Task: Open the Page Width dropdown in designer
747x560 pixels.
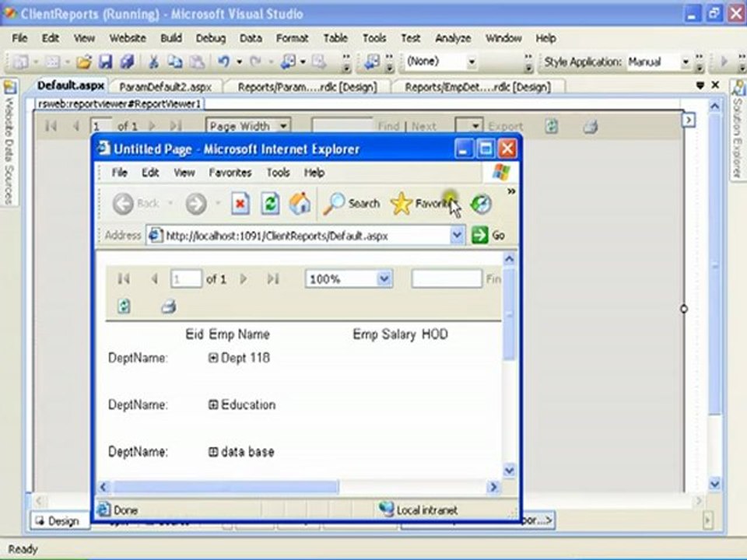Action: pos(284,126)
